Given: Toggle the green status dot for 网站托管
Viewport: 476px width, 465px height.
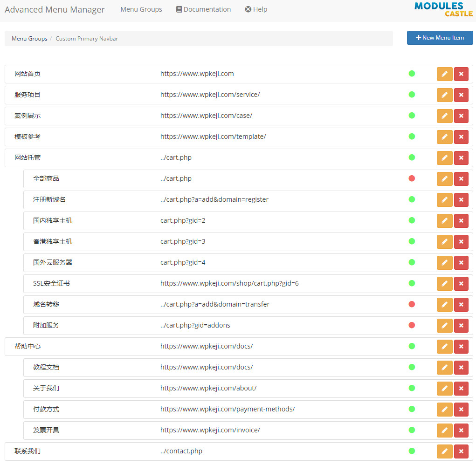Looking at the screenshot, I should pos(412,157).
